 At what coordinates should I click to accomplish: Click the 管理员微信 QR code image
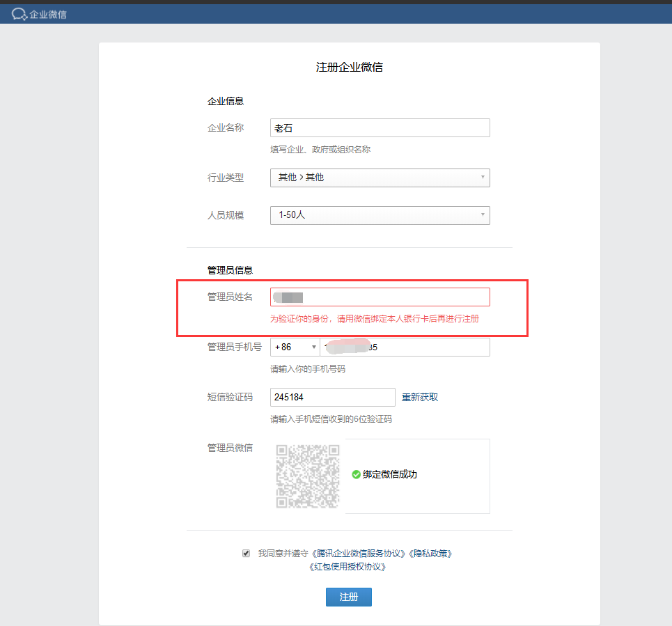click(x=308, y=476)
